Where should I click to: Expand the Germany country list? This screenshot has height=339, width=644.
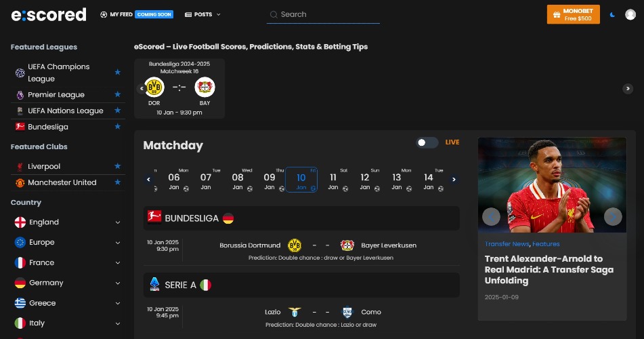[117, 283]
